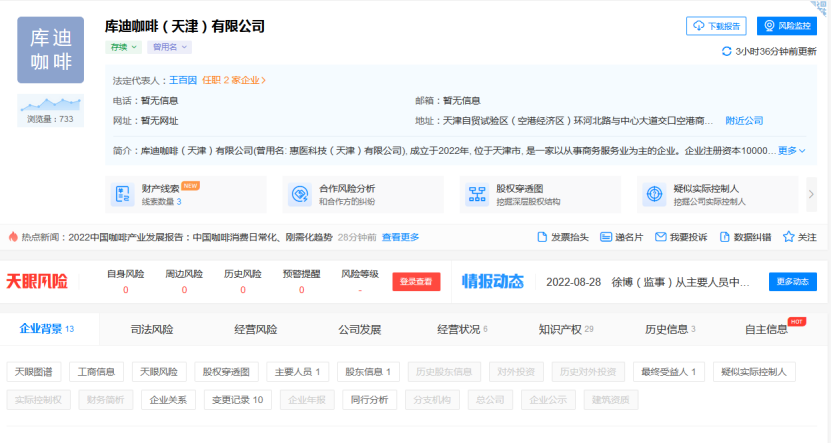The height and width of the screenshot is (443, 831).
Task: Click the 情报动态 heading
Action: click(x=493, y=281)
